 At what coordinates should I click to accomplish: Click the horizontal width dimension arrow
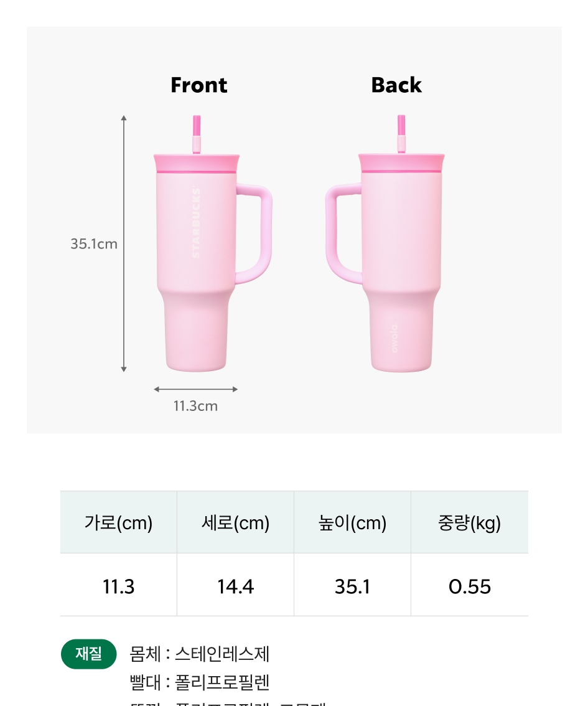(x=195, y=389)
